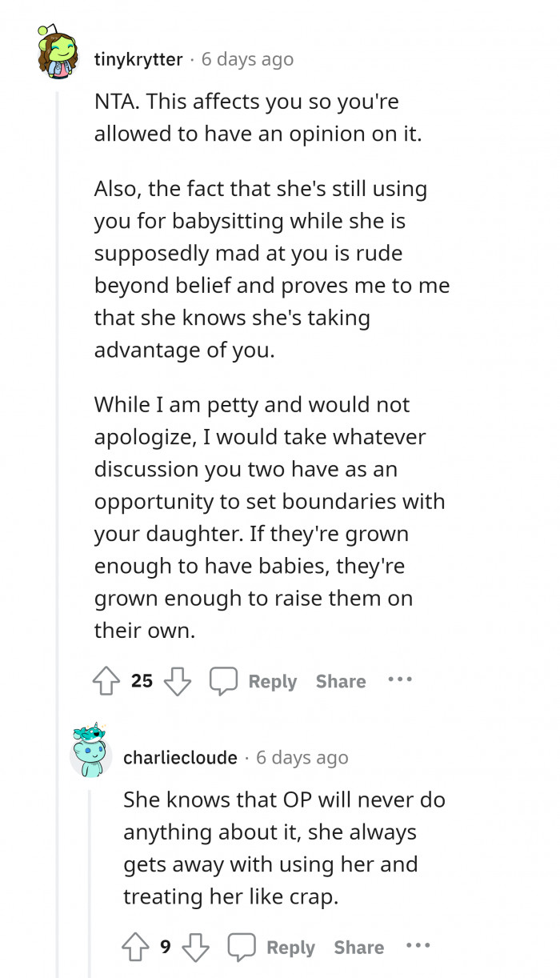560x978 pixels.
Task: Visit charliecloude's profile via username
Action: point(180,757)
